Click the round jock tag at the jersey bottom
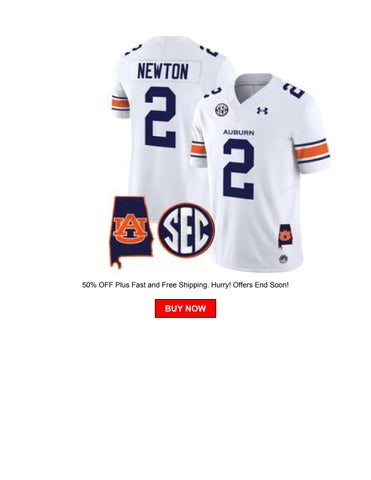The width and height of the screenshot is (371, 480). (283, 259)
